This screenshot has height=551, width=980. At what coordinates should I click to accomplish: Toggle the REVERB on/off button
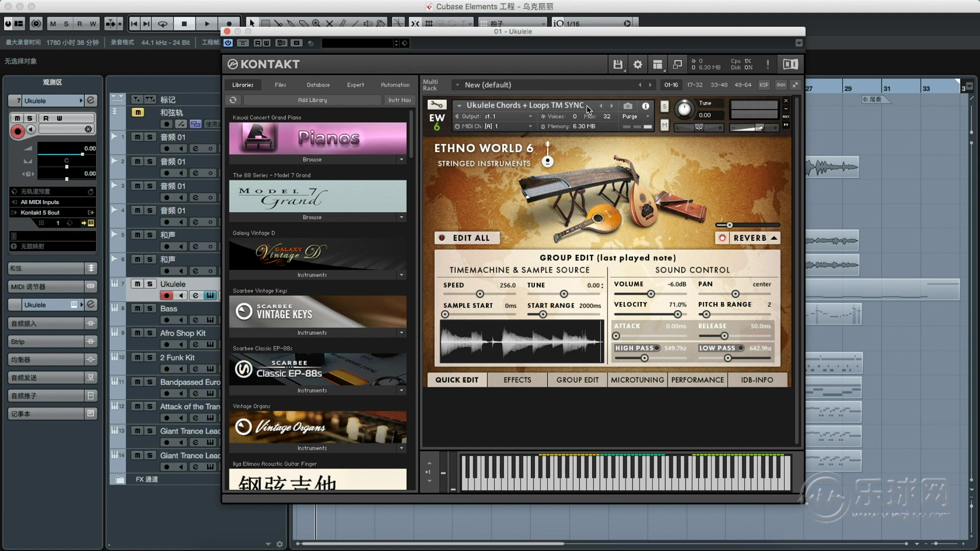pos(722,238)
